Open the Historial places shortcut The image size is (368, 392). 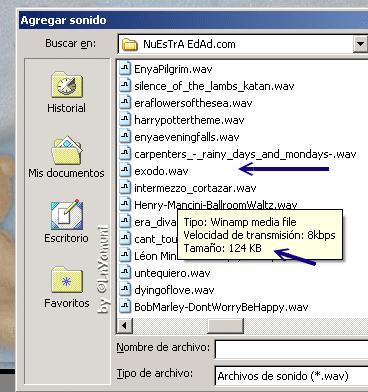coord(67,92)
